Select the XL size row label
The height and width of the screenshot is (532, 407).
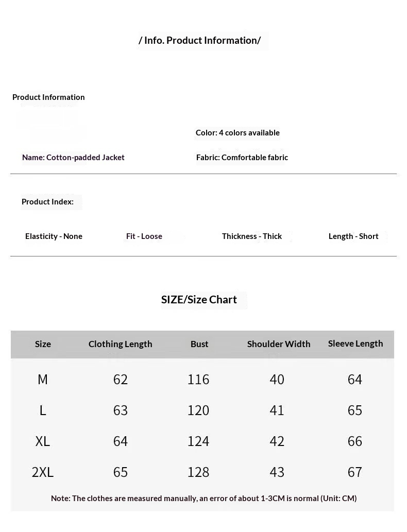pos(43,441)
